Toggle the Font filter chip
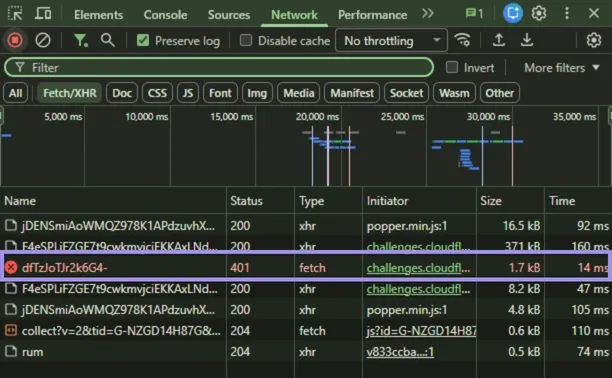This screenshot has height=378, width=612. (x=220, y=93)
